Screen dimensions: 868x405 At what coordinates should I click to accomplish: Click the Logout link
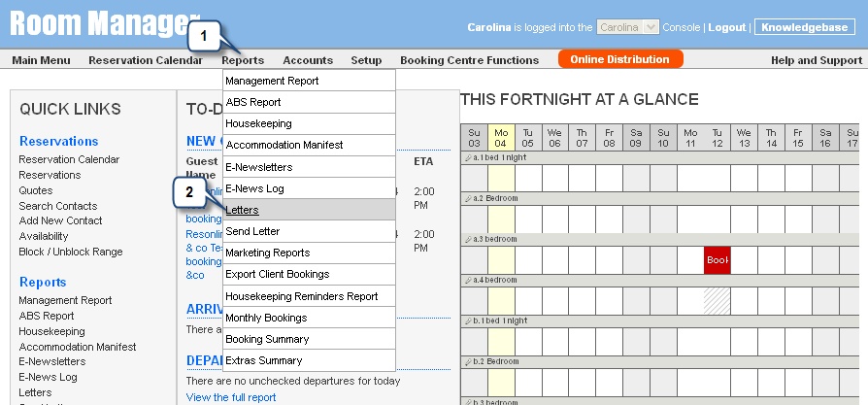tap(727, 27)
